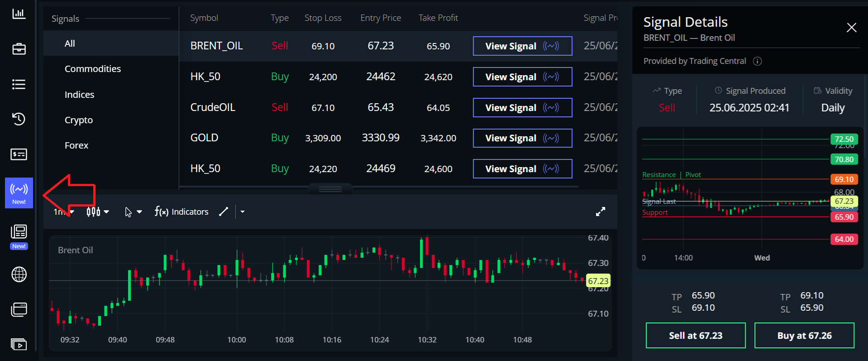Open the chart icon in left sidebar
The width and height of the screenshot is (868, 361).
click(x=19, y=14)
